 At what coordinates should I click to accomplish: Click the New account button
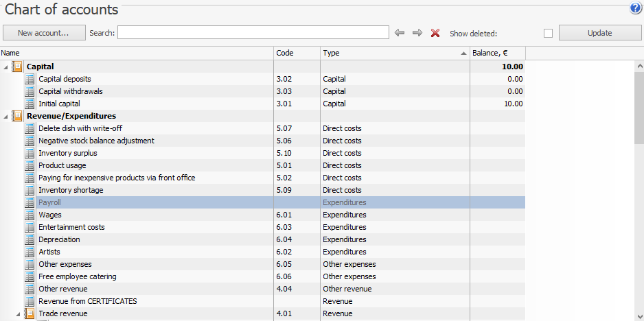click(44, 33)
